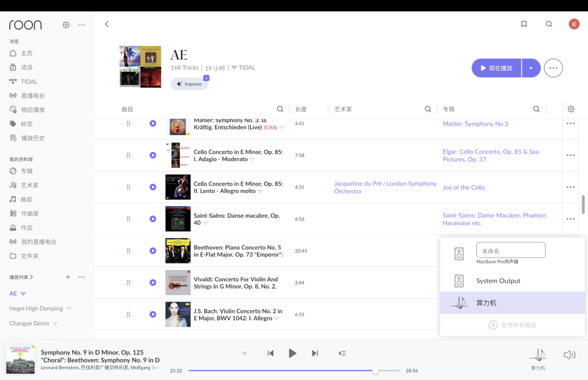This screenshot has height=380, width=588.
Task: Open Roon settings gear in sidebar
Action: [x=66, y=24]
